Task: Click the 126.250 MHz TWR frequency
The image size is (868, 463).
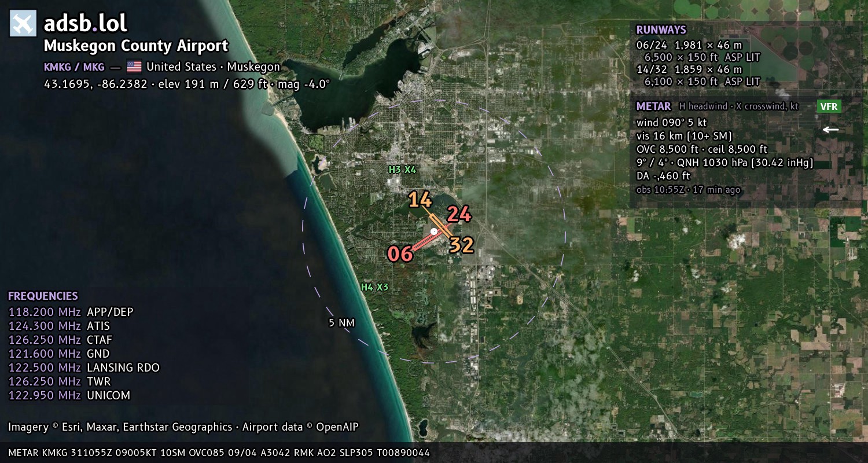Action: tap(60, 382)
